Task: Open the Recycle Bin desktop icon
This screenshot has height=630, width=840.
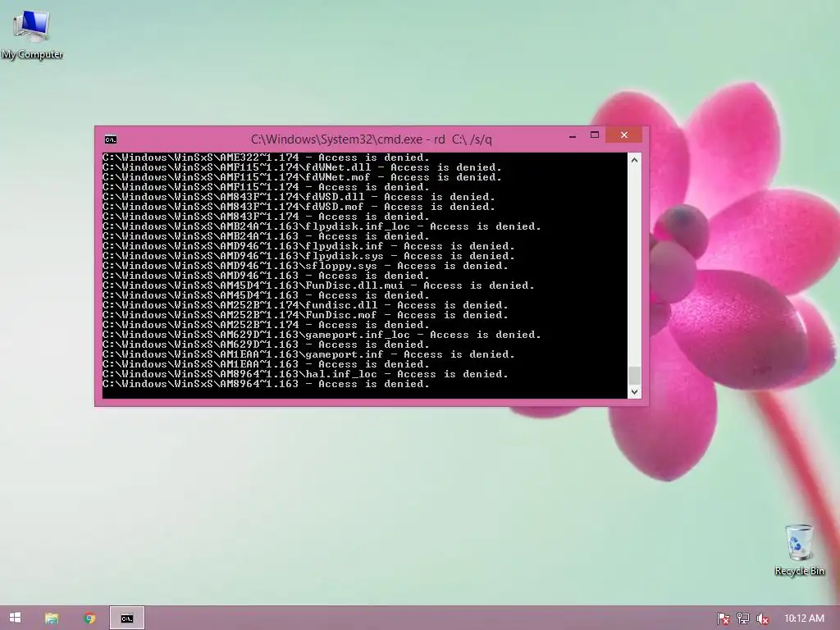Action: pos(799,550)
